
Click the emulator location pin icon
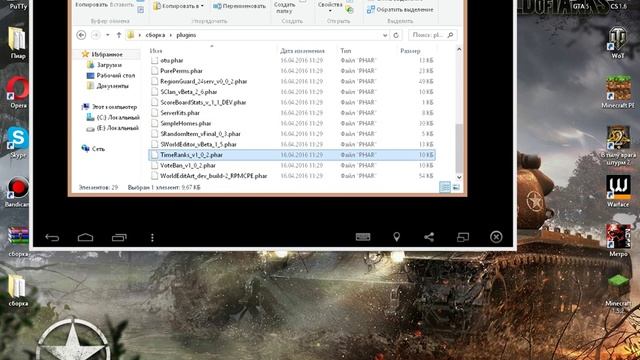[x=396, y=237]
